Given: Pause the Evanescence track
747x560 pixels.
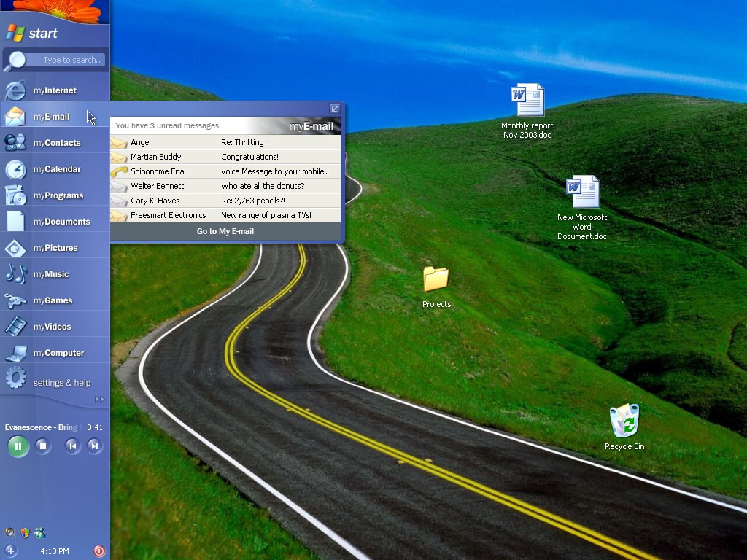Looking at the screenshot, I should tap(18, 446).
